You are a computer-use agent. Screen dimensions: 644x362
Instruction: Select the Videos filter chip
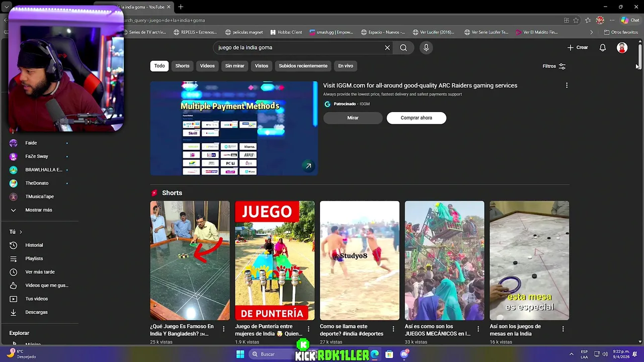click(x=207, y=66)
